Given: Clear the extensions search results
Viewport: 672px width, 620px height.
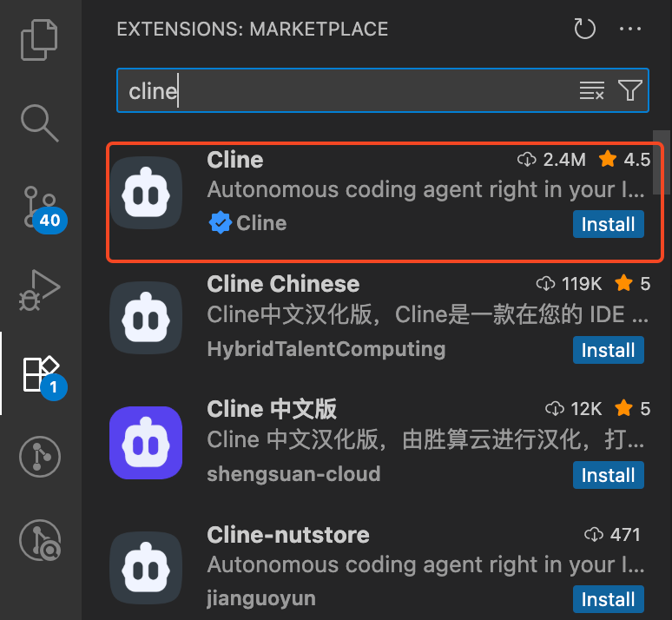Looking at the screenshot, I should [x=592, y=90].
